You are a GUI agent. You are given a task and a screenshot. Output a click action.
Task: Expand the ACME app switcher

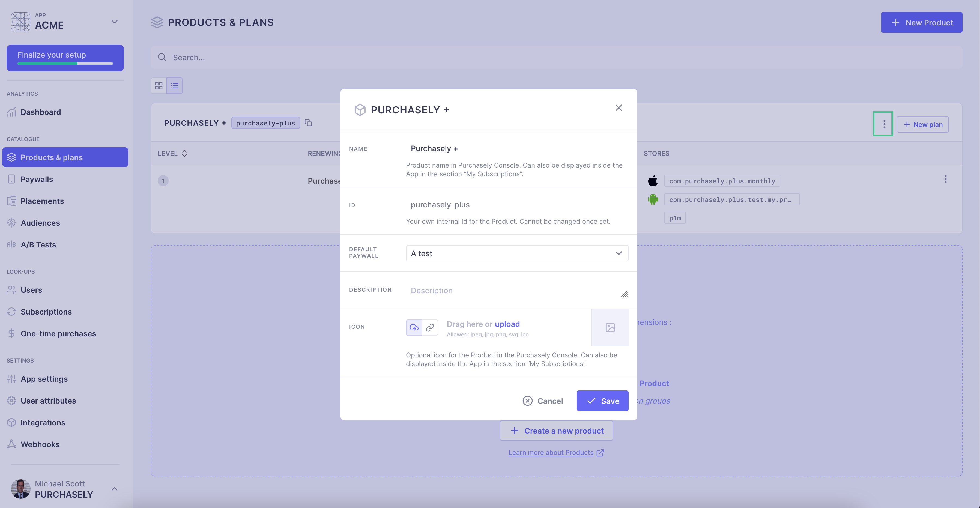coord(114,22)
